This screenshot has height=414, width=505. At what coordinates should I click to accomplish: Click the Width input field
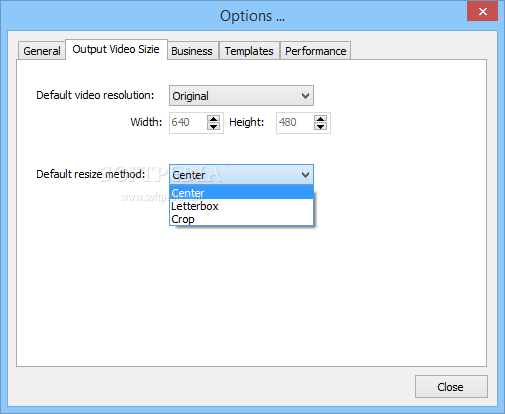pos(188,122)
